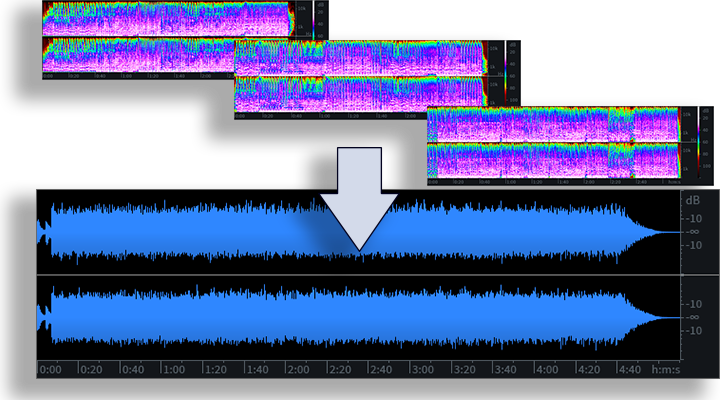
Task: Select the 3:20 time ruler mark
Action: [x=464, y=369]
